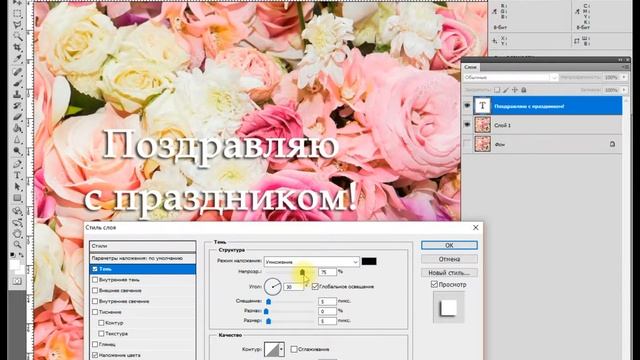The image size is (640, 360).
Task: Toggle Quick Mask mode icon
Action: click(x=17, y=282)
